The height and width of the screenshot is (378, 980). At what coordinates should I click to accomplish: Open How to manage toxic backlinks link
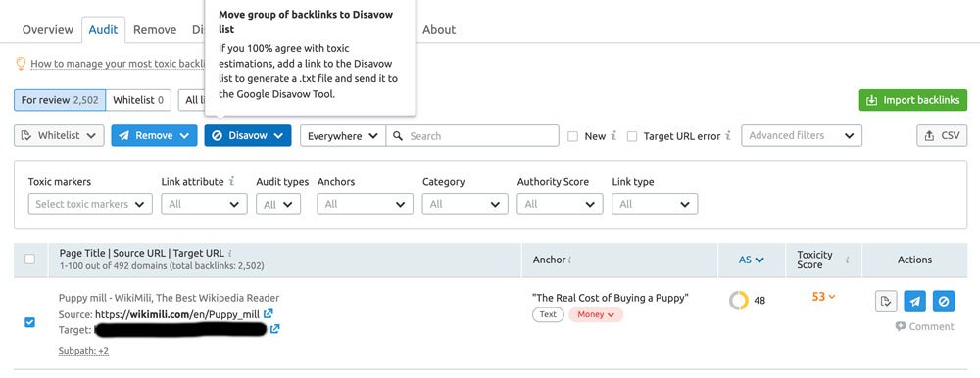tap(118, 63)
